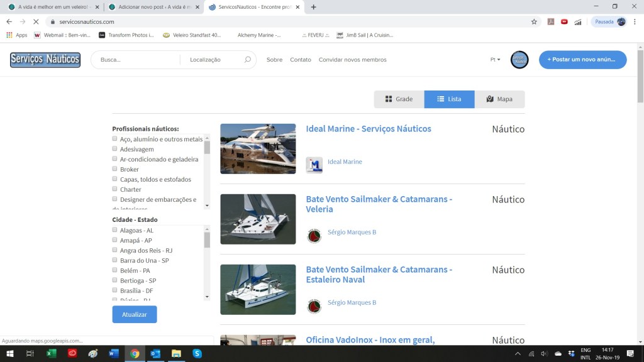Open Skype from the taskbar
Screen dimensions: 644x362
pyautogui.click(x=197, y=354)
